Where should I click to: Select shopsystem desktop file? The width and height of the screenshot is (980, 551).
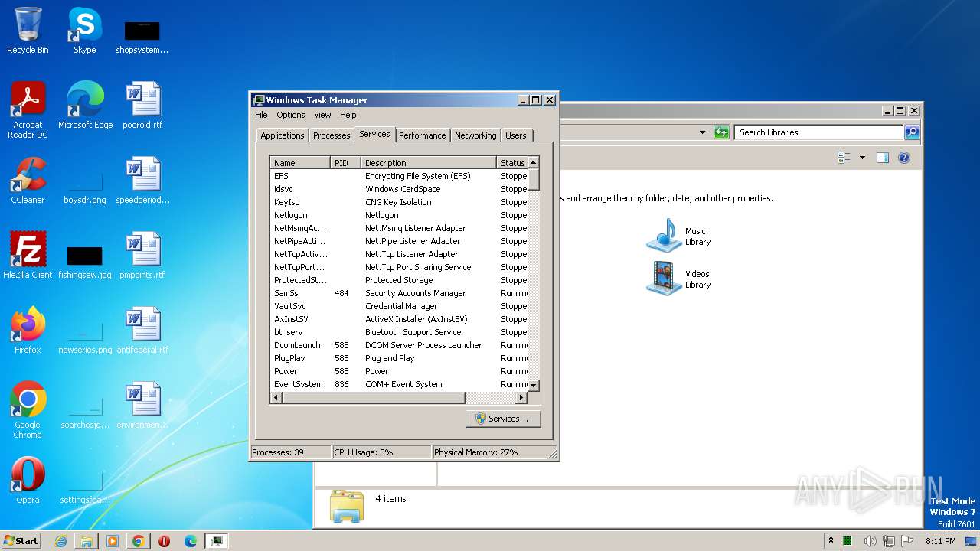click(x=142, y=37)
